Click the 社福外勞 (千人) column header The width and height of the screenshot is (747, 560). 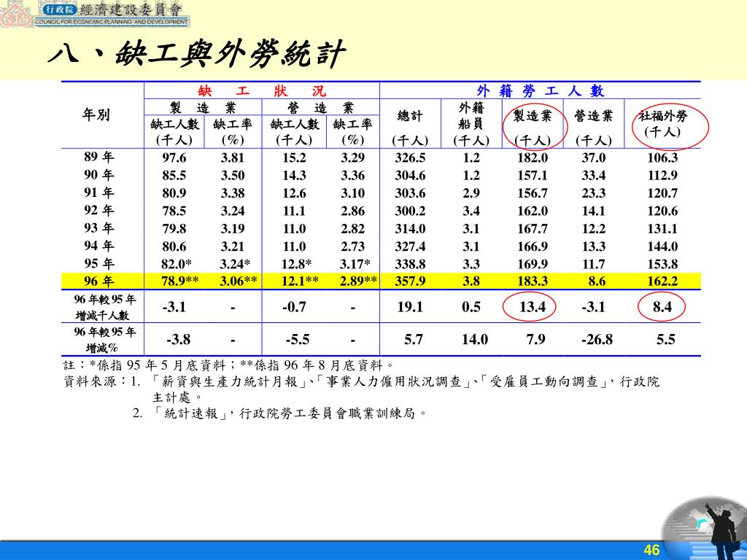(x=662, y=124)
